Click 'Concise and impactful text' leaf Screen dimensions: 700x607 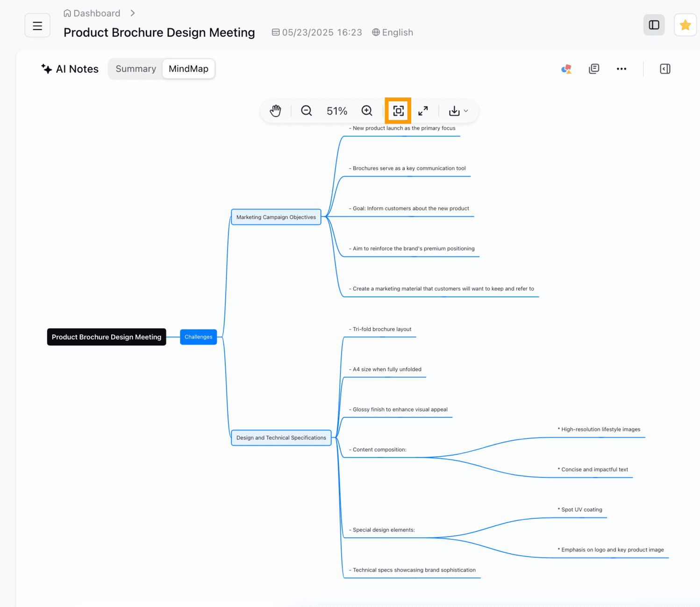pos(593,470)
